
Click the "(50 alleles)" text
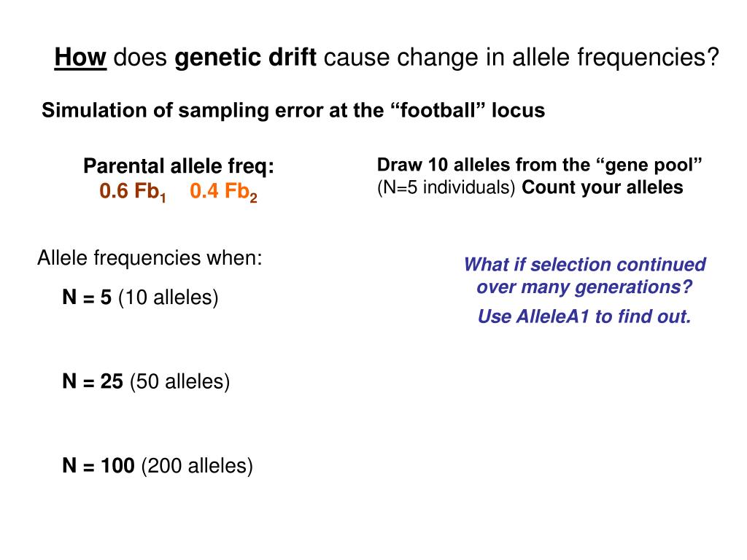click(179, 382)
